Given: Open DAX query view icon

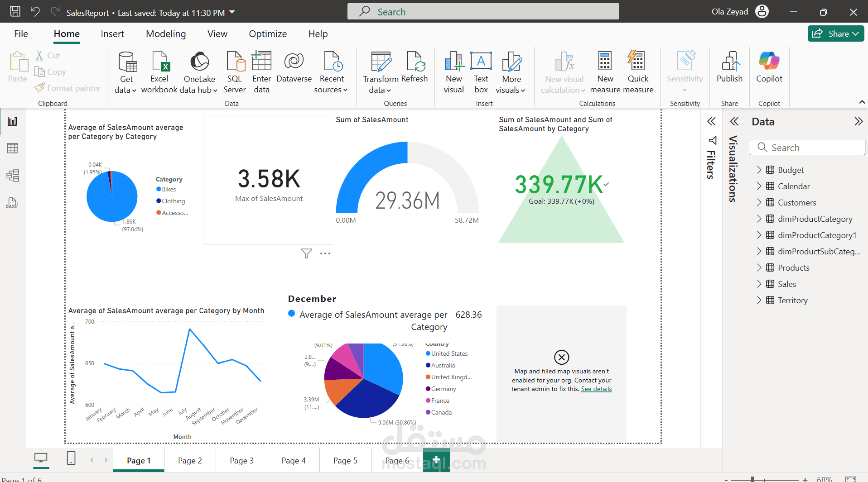Looking at the screenshot, I should [x=12, y=203].
